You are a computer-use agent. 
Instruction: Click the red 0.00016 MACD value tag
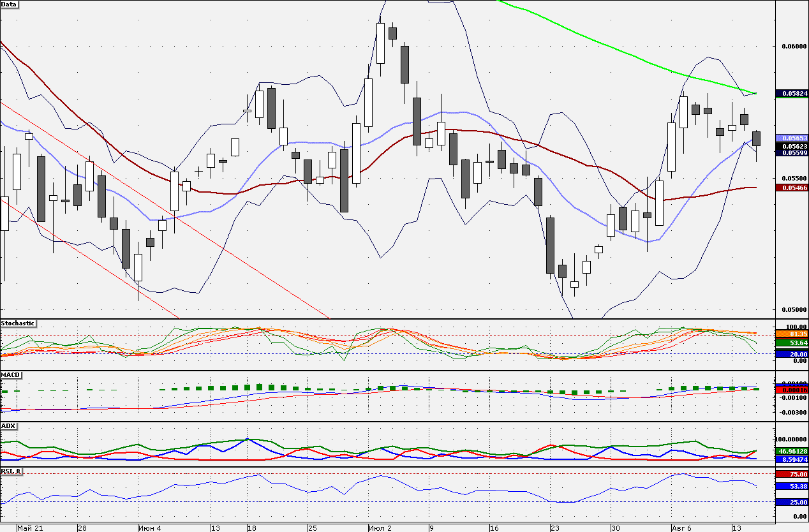tap(792, 390)
